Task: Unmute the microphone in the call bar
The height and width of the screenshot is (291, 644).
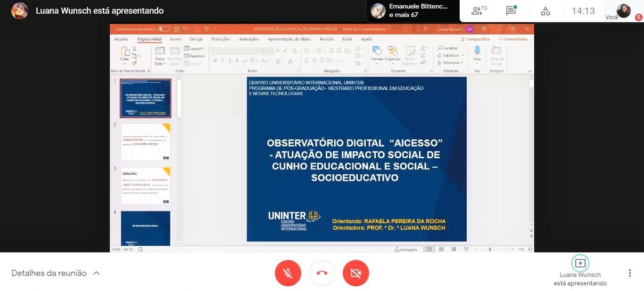Action: click(288, 273)
